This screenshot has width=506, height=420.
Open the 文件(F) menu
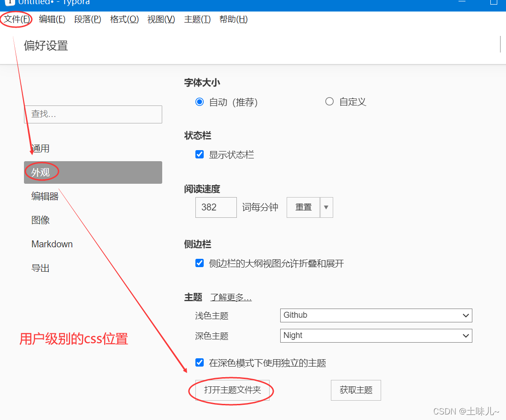[x=17, y=19]
